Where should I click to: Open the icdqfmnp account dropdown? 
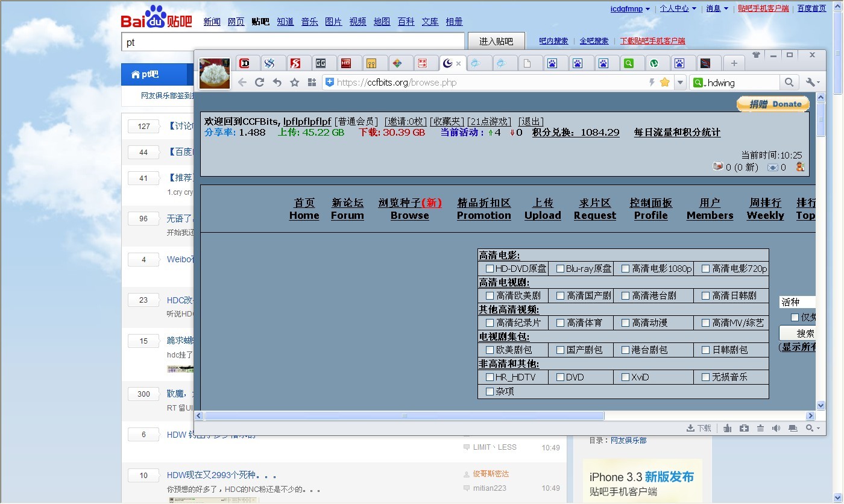[x=631, y=8]
